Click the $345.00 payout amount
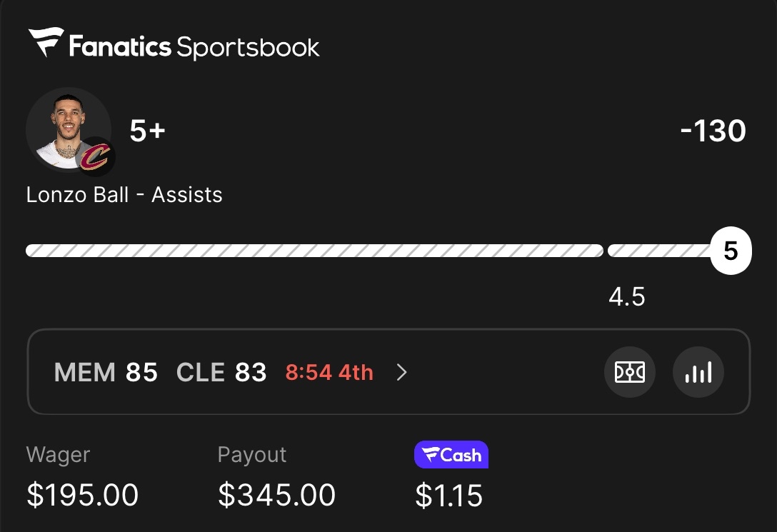 click(276, 496)
